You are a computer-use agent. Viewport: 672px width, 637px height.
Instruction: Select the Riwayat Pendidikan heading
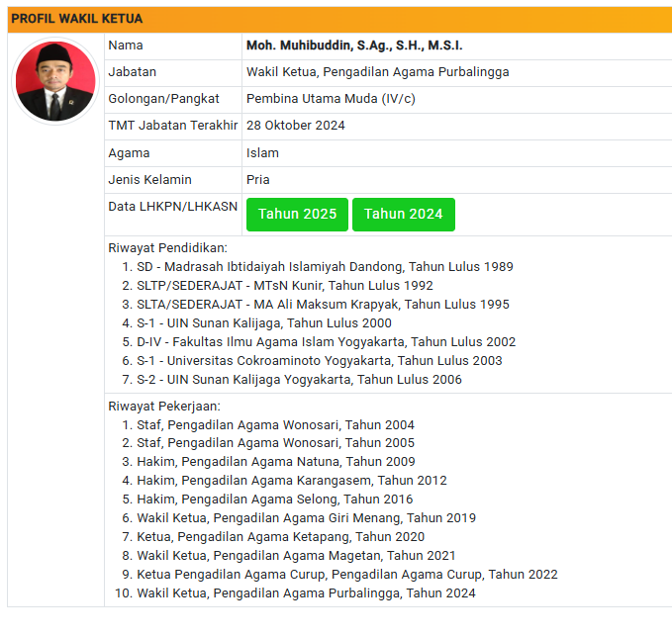pos(167,247)
